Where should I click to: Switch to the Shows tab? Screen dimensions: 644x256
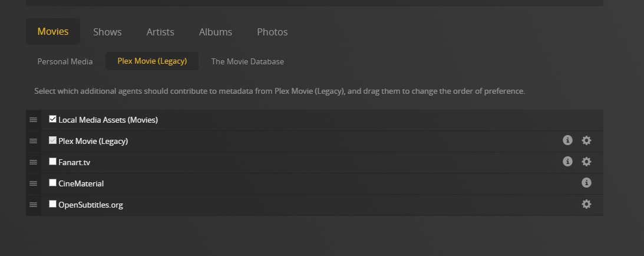[x=107, y=32]
